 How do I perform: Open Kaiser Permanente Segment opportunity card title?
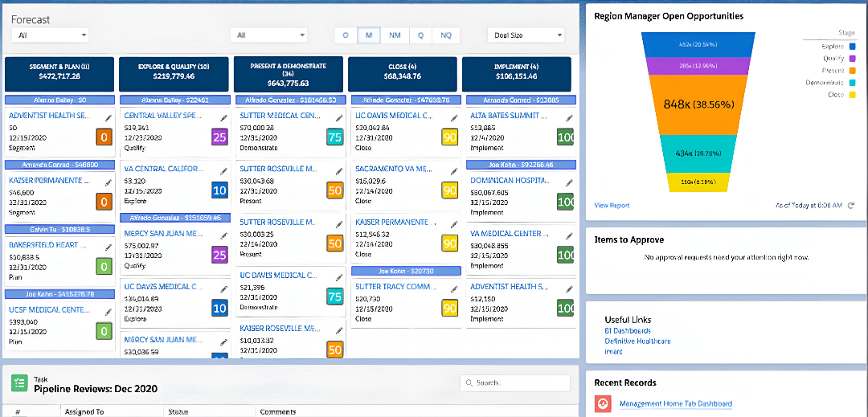[48, 180]
